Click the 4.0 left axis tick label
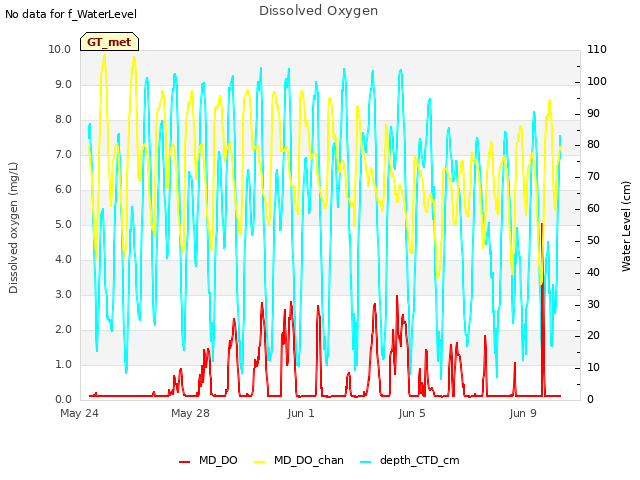This screenshot has width=640, height=480. [63, 260]
